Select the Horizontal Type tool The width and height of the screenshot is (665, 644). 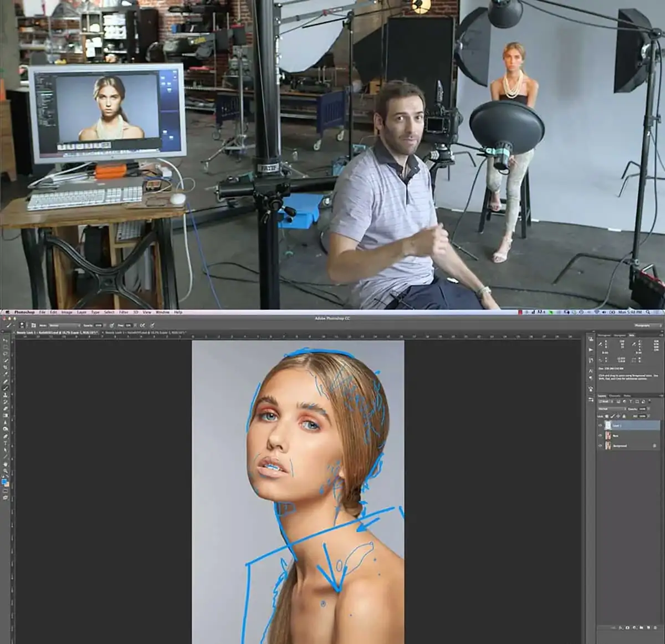tap(6, 443)
